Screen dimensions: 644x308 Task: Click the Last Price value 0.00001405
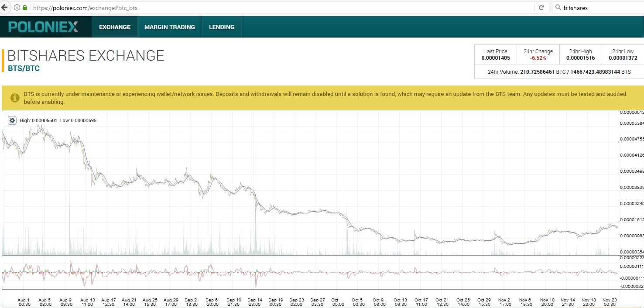click(x=496, y=58)
